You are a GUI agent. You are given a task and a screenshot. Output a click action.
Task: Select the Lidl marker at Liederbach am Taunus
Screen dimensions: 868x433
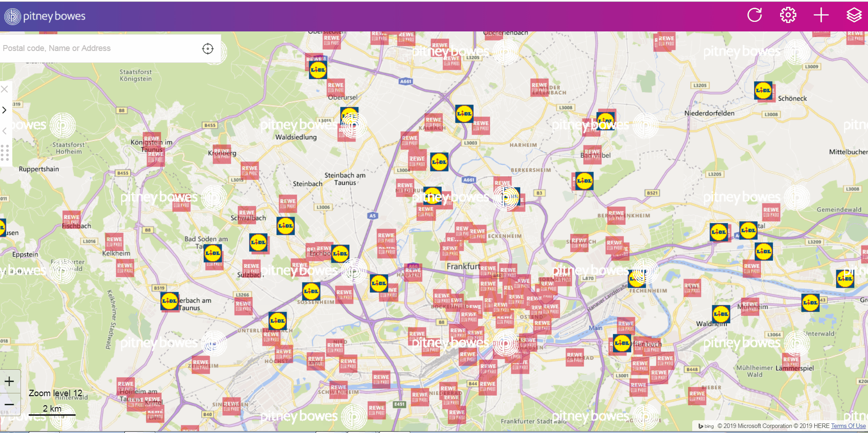(169, 301)
